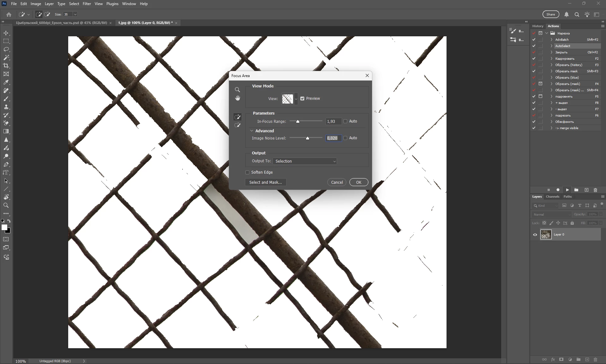The image size is (606, 364).
Task: Open the File menu
Action: (14, 4)
